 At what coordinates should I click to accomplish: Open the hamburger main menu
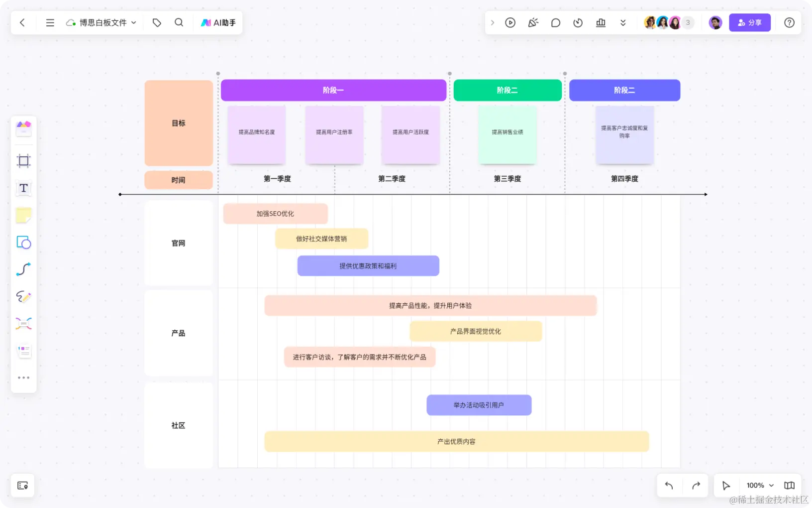point(50,22)
